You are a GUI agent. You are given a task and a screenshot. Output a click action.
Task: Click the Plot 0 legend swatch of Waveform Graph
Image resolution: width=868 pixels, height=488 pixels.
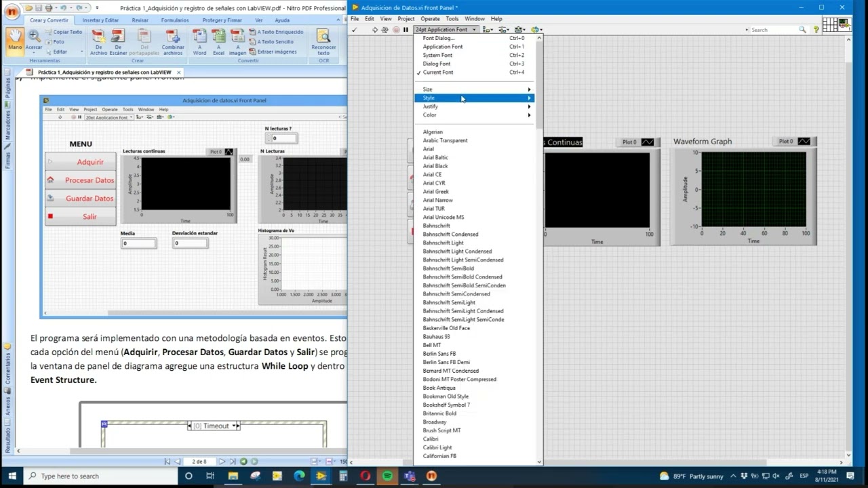click(x=804, y=142)
